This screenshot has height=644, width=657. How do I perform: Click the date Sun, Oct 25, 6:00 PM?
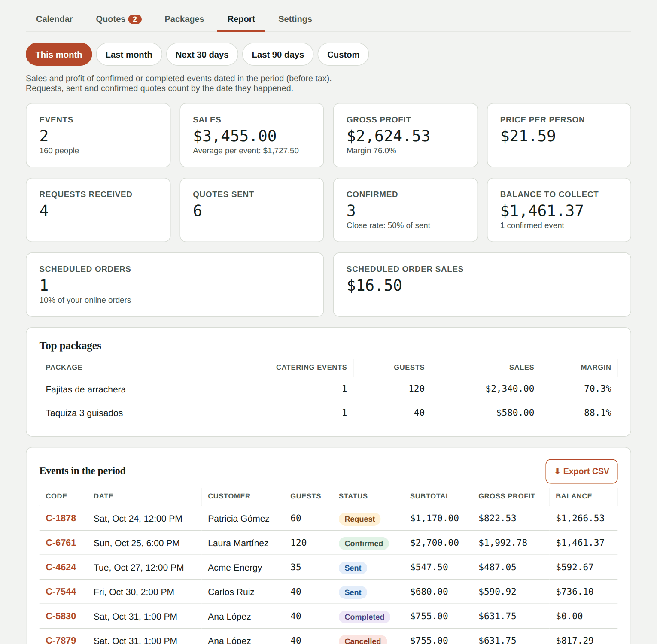pyautogui.click(x=137, y=543)
